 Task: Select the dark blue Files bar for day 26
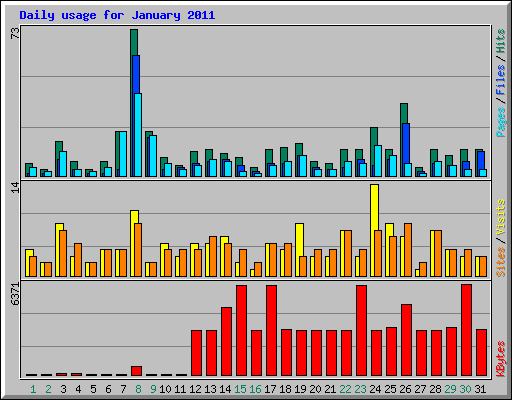(406, 143)
